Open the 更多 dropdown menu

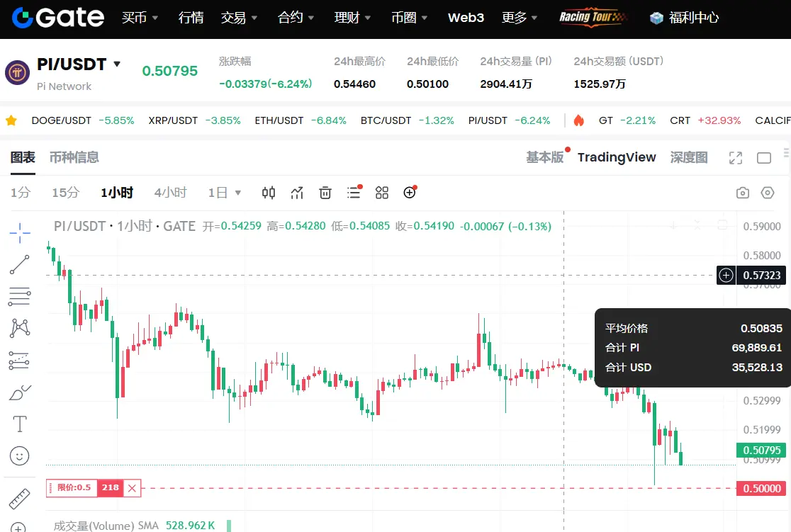(520, 18)
